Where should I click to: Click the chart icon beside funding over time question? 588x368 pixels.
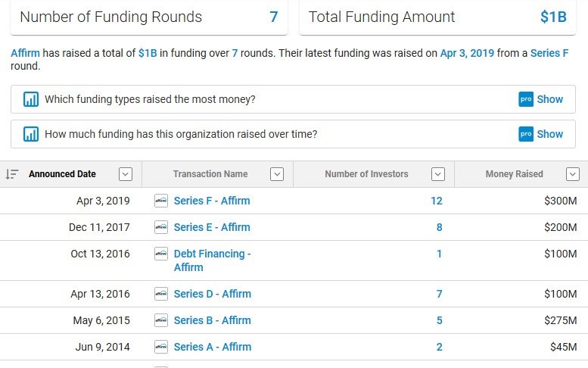[31, 134]
